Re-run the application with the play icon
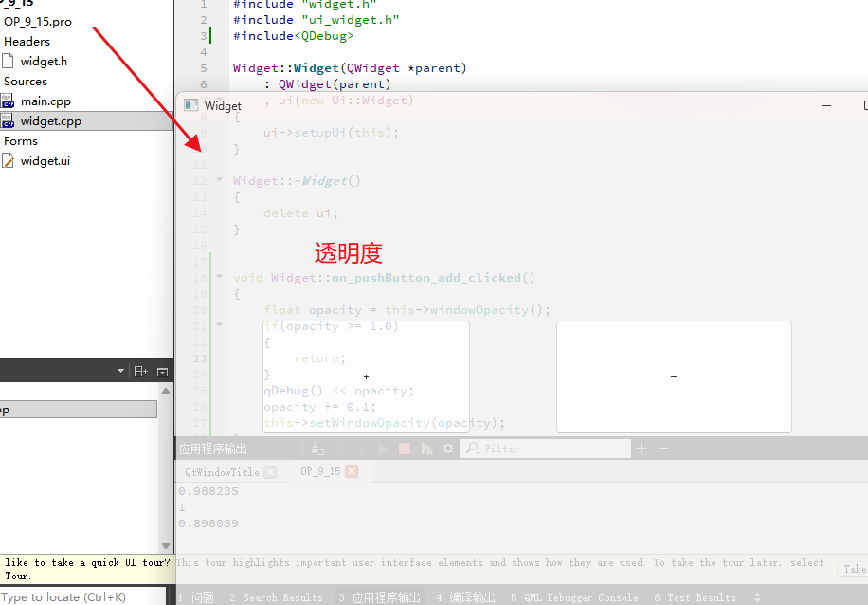Image resolution: width=868 pixels, height=605 pixels. [x=383, y=449]
